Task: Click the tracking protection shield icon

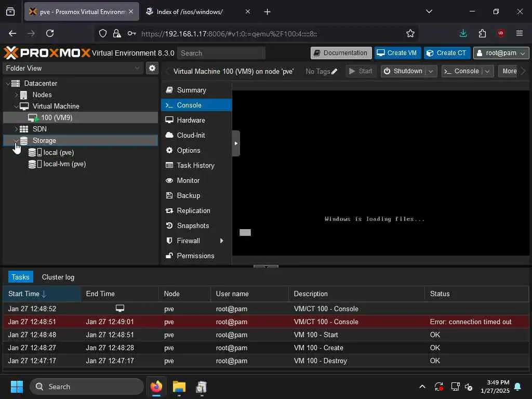Action: click(102, 33)
